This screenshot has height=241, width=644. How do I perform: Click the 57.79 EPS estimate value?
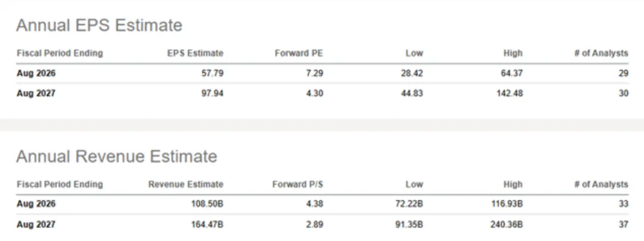[212, 73]
